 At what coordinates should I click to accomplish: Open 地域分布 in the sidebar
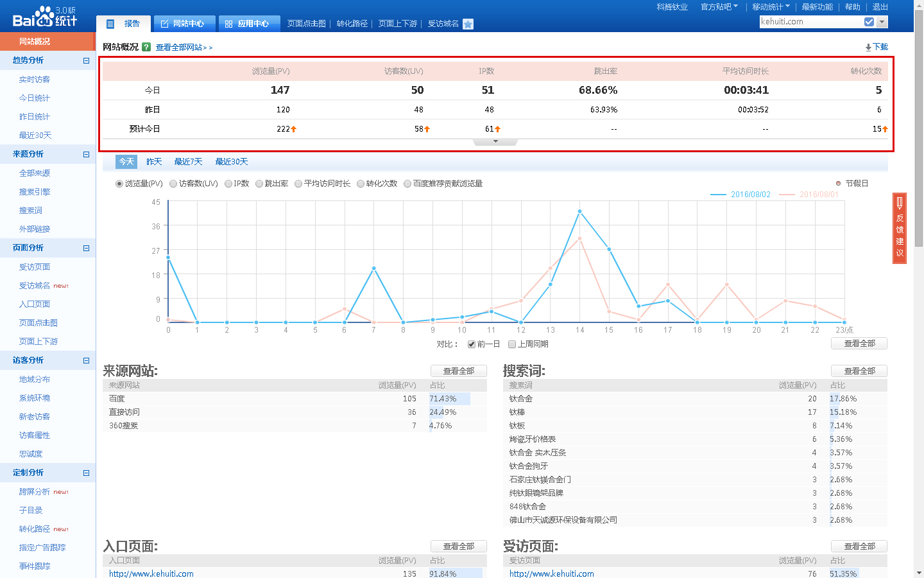click(35, 380)
